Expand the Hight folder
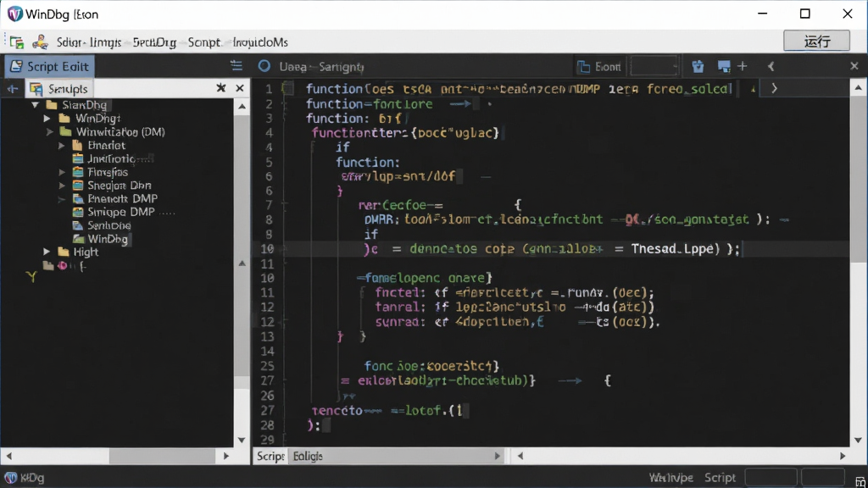This screenshot has height=488, width=868. 47,252
